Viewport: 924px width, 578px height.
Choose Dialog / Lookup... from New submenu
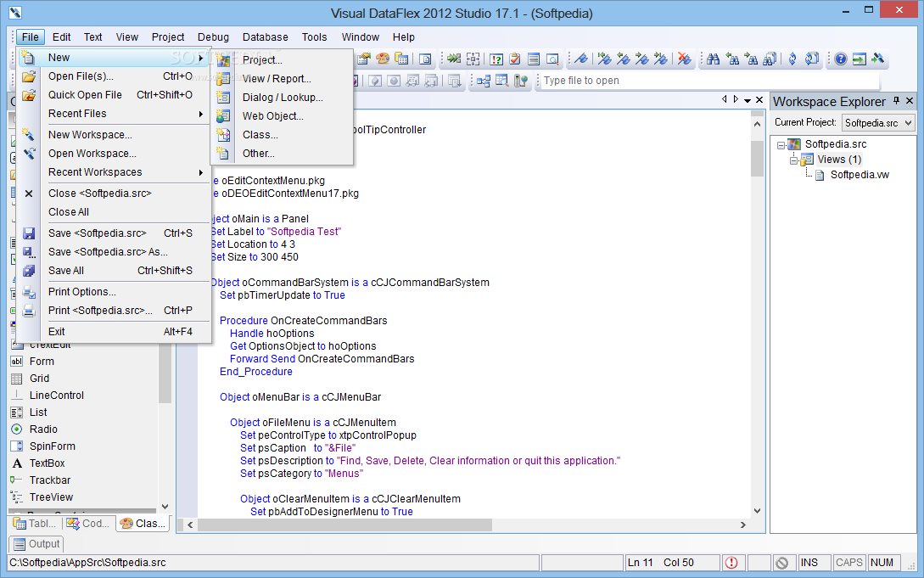pos(282,98)
